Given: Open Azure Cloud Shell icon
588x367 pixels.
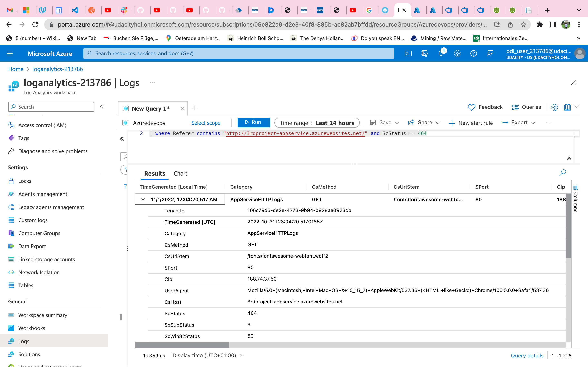Looking at the screenshot, I should coord(408,53).
